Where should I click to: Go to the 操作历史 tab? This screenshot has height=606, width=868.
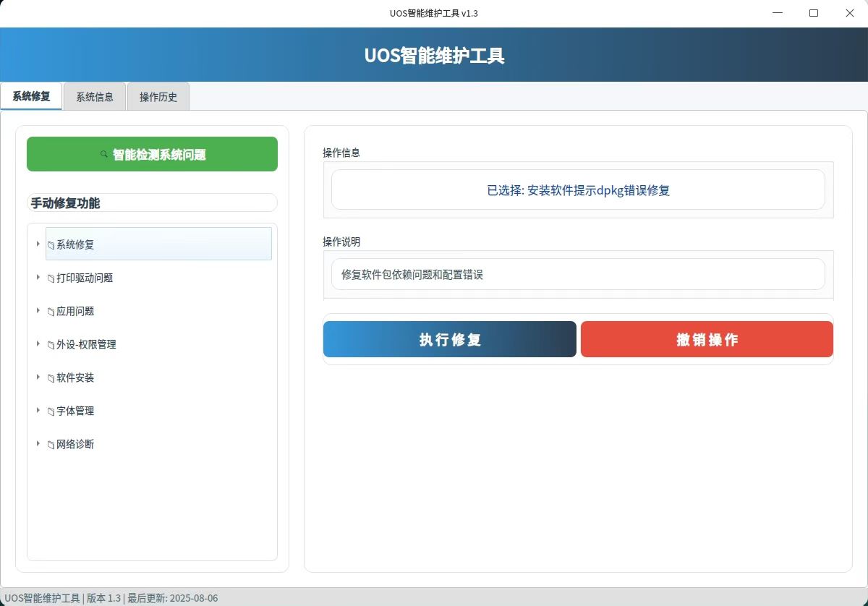point(158,97)
